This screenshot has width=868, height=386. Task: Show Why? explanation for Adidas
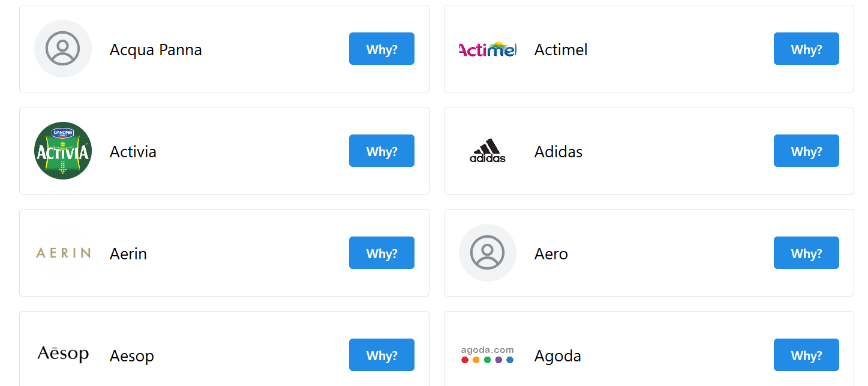click(x=806, y=151)
